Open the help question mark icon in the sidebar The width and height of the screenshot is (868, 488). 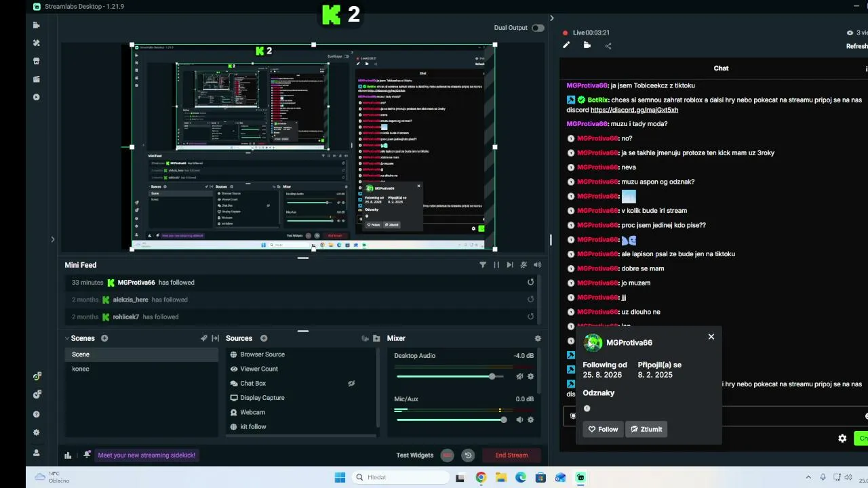coord(37,414)
